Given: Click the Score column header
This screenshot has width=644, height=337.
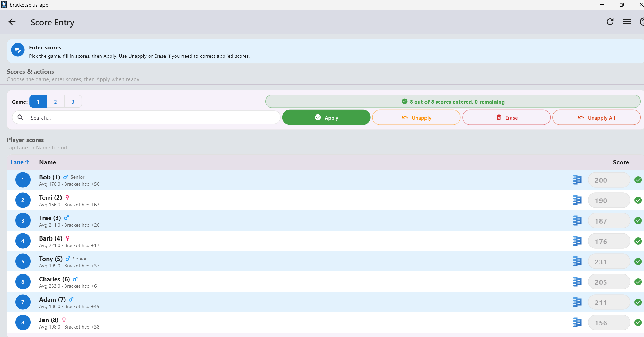Looking at the screenshot, I should 621,162.
